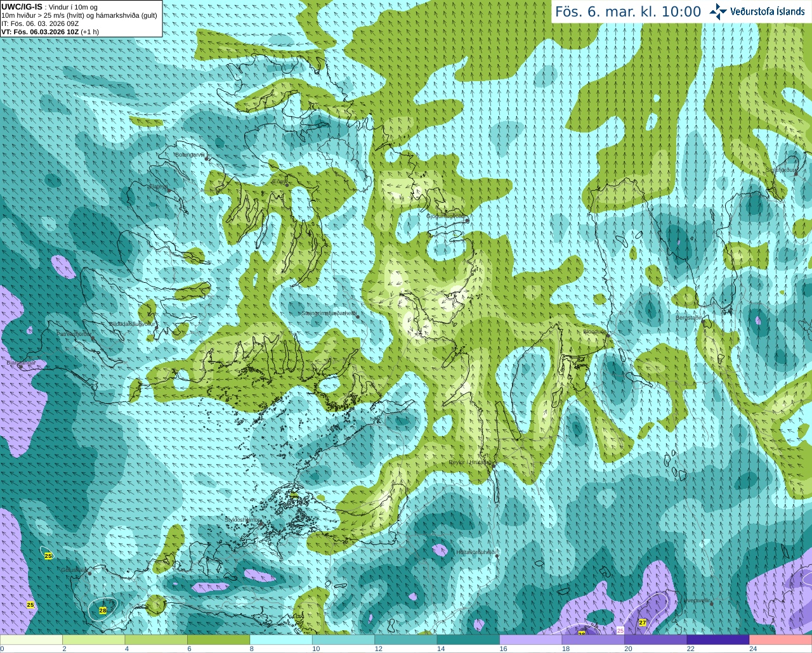Select the Bolungarvík station label

[191, 155]
